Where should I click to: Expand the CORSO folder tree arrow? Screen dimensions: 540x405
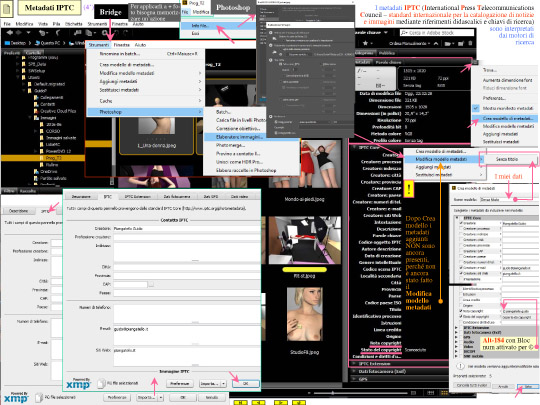36,131
